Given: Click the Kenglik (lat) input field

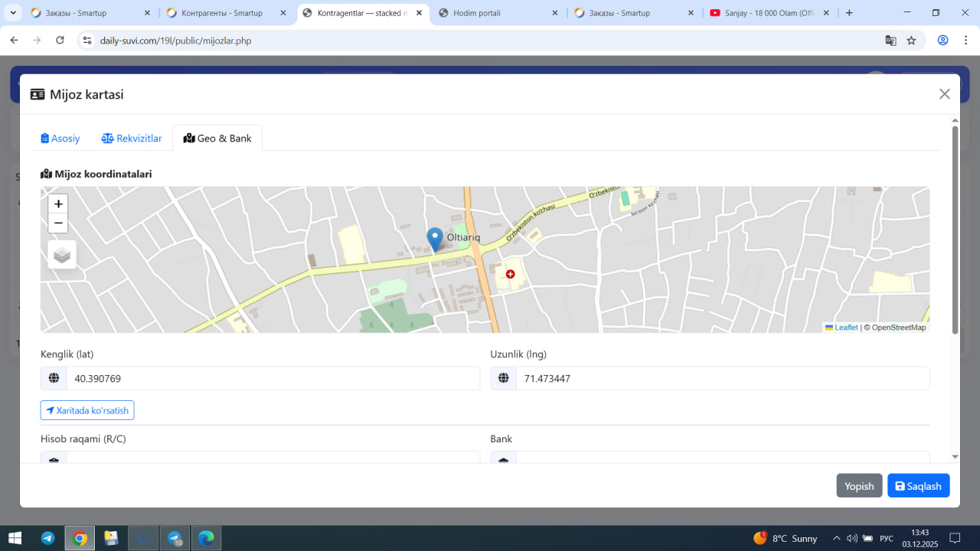Looking at the screenshot, I should point(272,378).
